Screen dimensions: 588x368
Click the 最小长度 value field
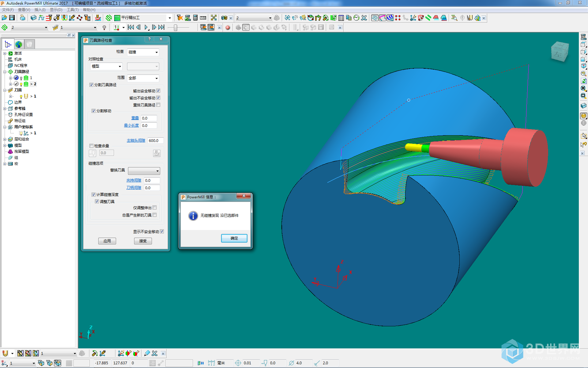[149, 125]
